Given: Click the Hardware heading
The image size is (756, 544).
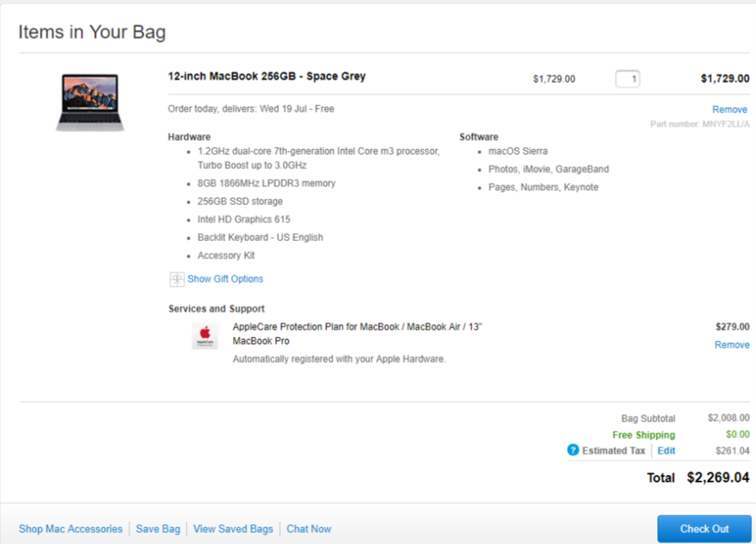Looking at the screenshot, I should pos(189,136).
